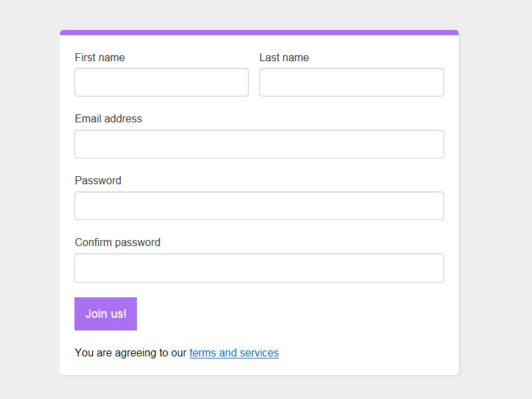The width and height of the screenshot is (532, 399).
Task: Click the Email address label
Action: (x=108, y=119)
